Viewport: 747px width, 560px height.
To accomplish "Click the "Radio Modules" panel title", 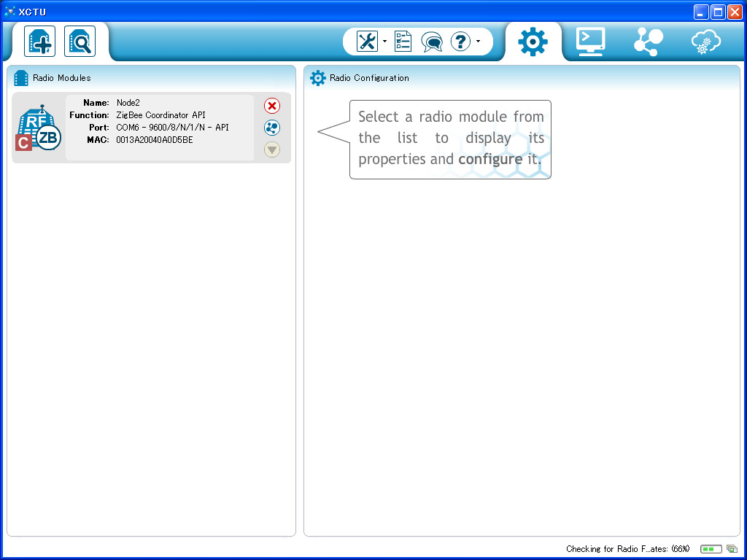I will coord(62,78).
